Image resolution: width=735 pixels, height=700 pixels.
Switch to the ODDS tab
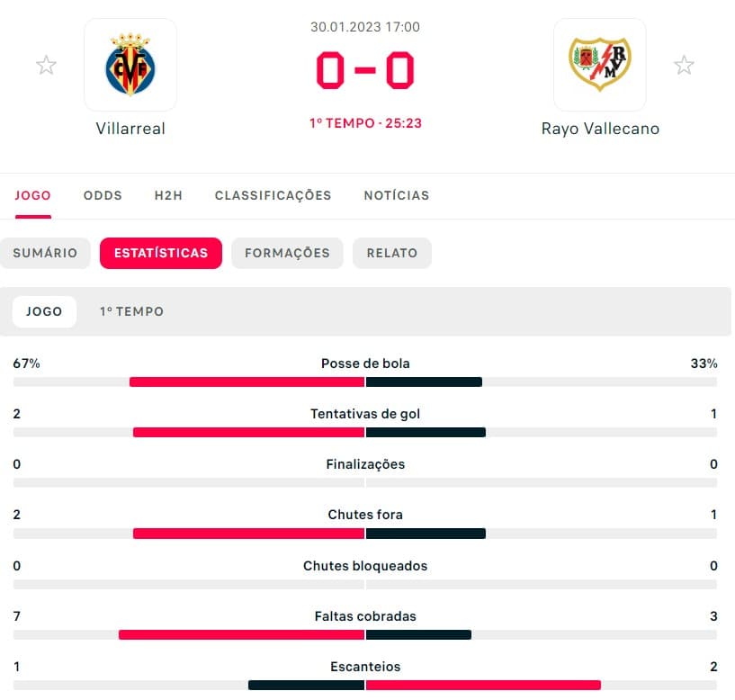coord(103,195)
